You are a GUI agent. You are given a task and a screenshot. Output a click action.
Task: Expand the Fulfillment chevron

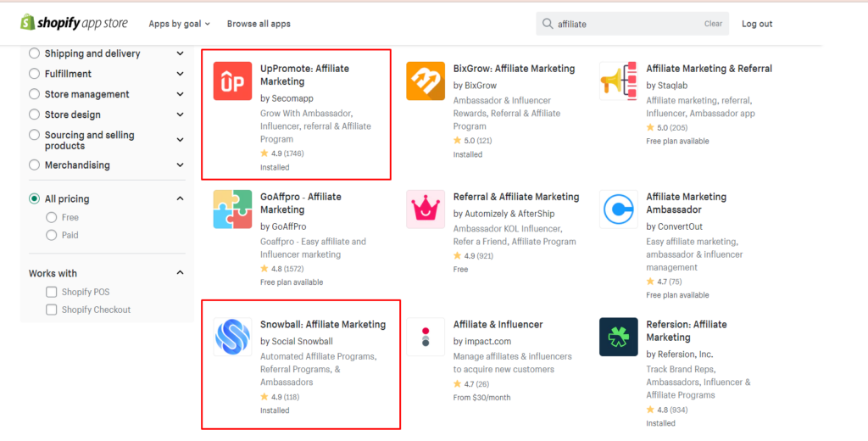click(x=180, y=74)
